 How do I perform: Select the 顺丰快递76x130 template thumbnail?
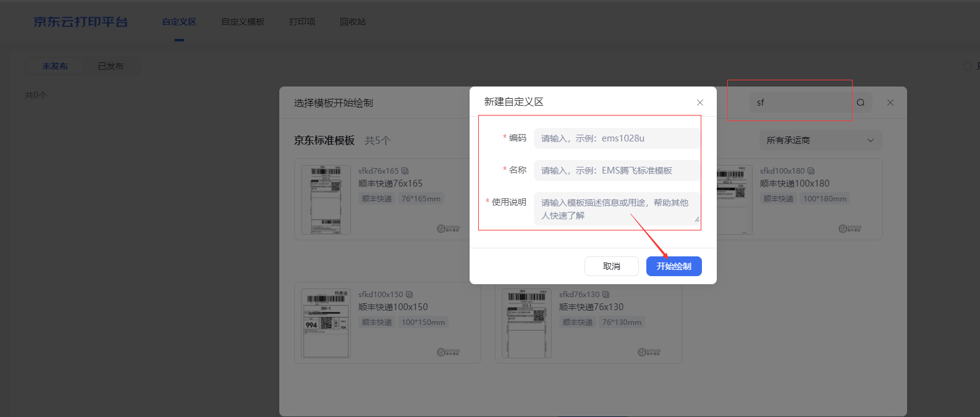(526, 323)
